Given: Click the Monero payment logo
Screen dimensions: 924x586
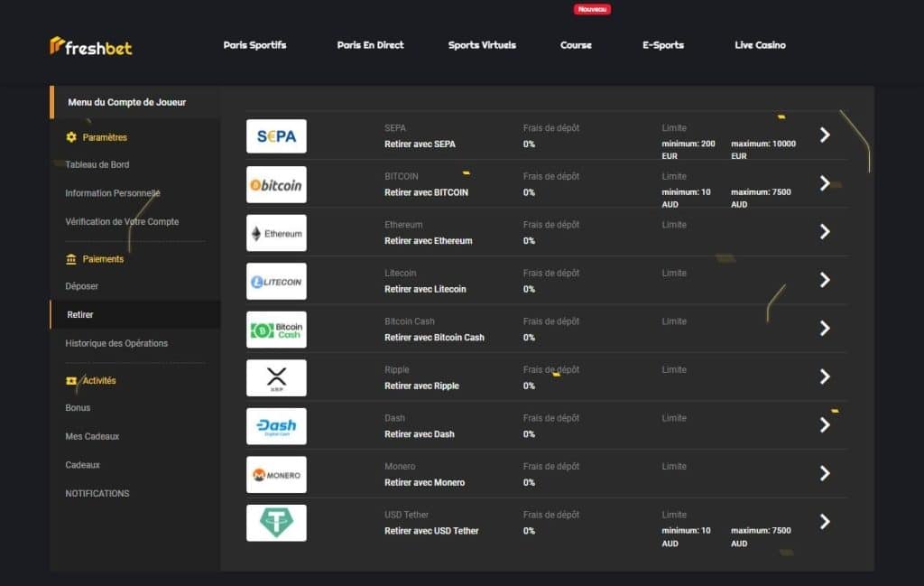Looking at the screenshot, I should 276,475.
